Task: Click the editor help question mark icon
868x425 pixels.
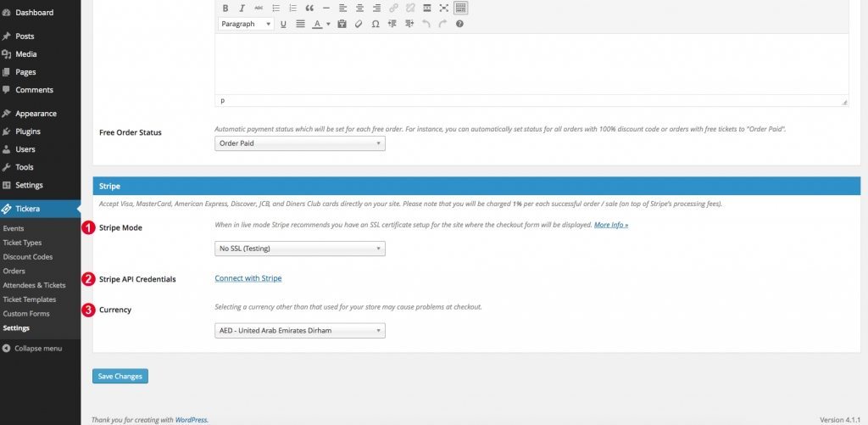Action: (x=459, y=24)
